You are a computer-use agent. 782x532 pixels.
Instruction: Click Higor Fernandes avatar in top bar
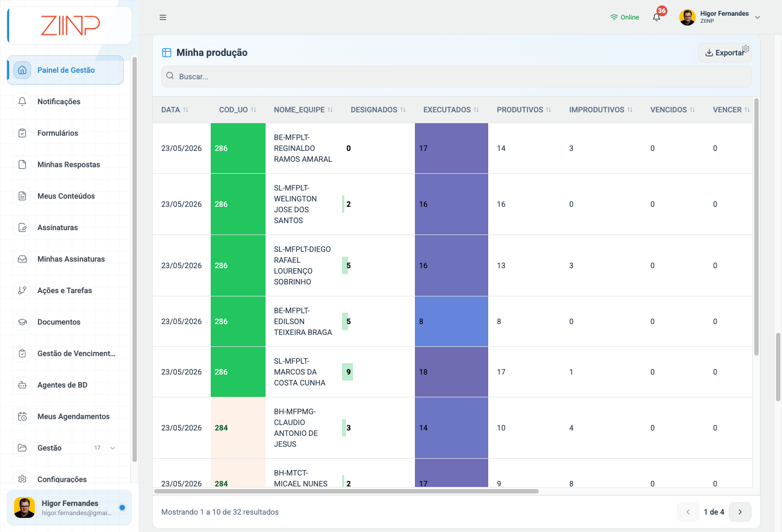(x=688, y=17)
